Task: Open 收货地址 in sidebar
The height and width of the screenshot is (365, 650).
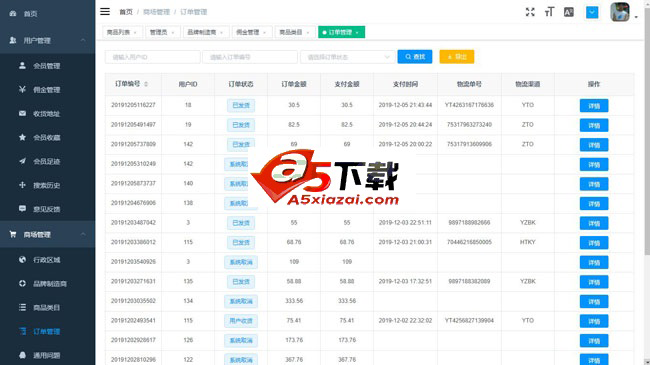Action: tap(47, 114)
